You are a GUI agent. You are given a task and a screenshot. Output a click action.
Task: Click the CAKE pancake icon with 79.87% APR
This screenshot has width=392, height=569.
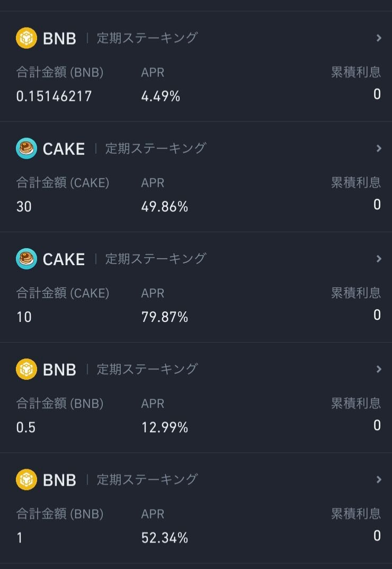pos(26,259)
